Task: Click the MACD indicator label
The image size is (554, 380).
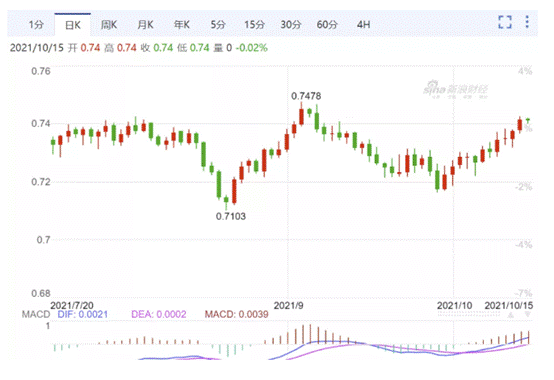Action: click(36, 314)
